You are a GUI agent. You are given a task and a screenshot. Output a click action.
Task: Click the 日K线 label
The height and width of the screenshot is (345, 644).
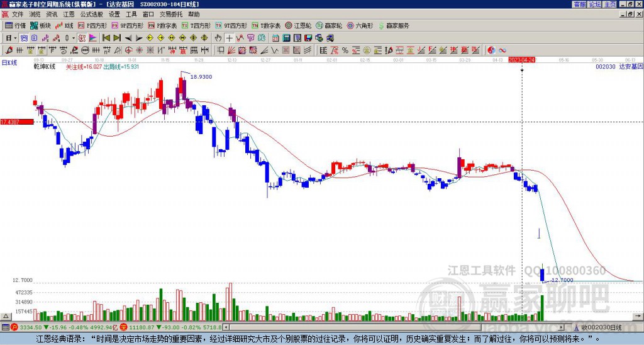click(x=9, y=63)
